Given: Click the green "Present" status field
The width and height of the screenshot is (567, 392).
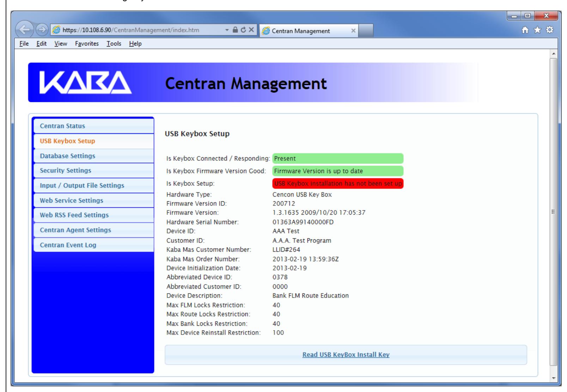Looking at the screenshot, I should tap(338, 159).
